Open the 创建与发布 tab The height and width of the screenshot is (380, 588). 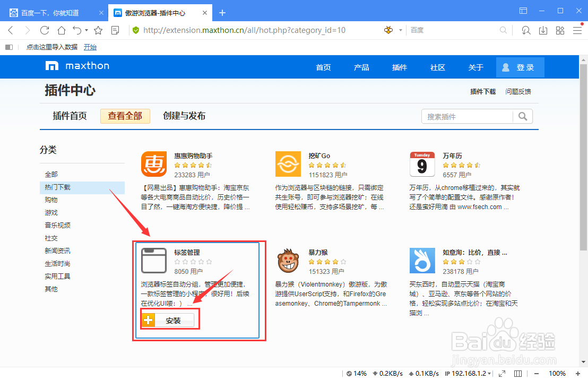click(184, 116)
